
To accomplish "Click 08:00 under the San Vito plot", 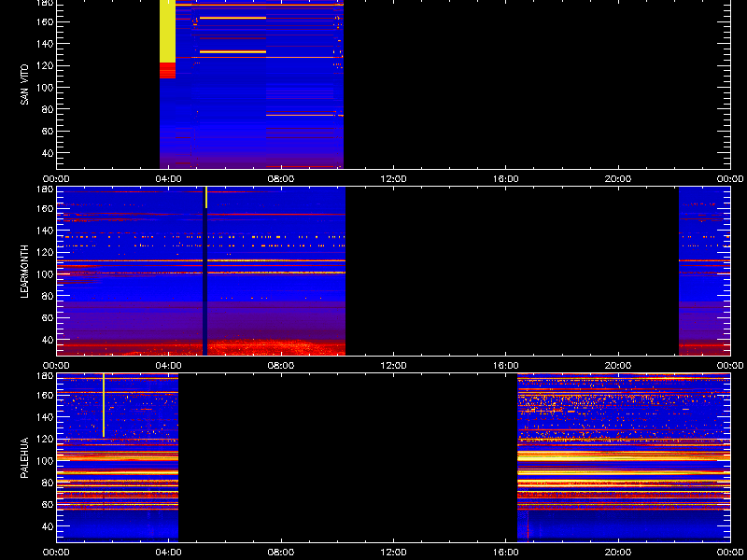I will click(281, 179).
